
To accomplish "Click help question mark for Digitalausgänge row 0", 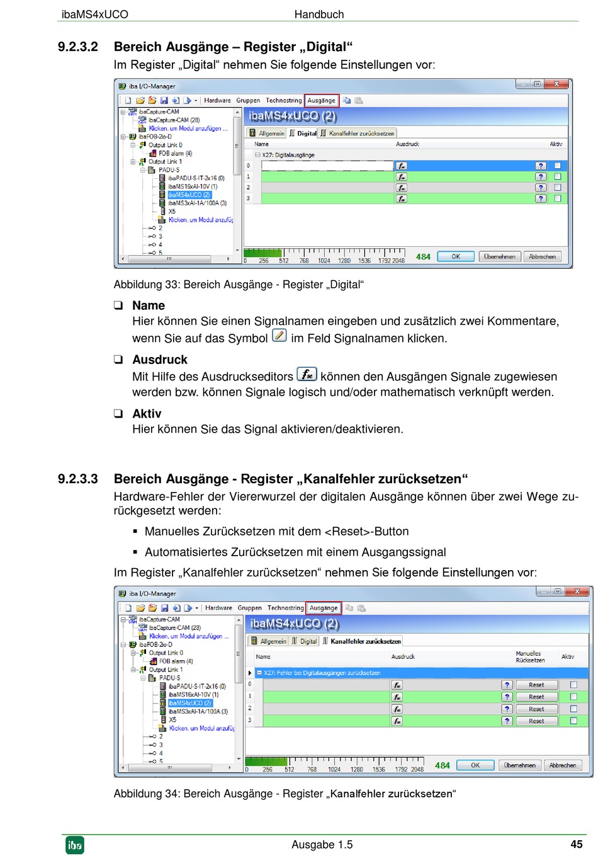I will point(541,166).
